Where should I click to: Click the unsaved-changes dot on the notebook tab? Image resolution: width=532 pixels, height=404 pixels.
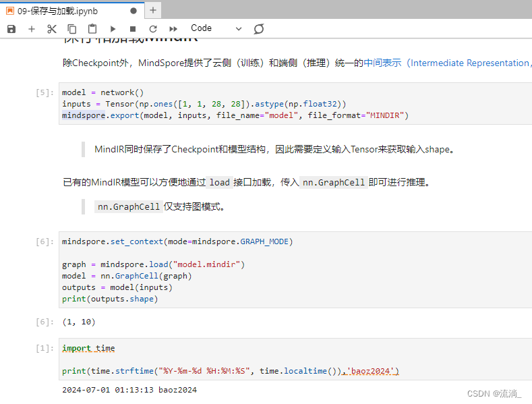[134, 11]
